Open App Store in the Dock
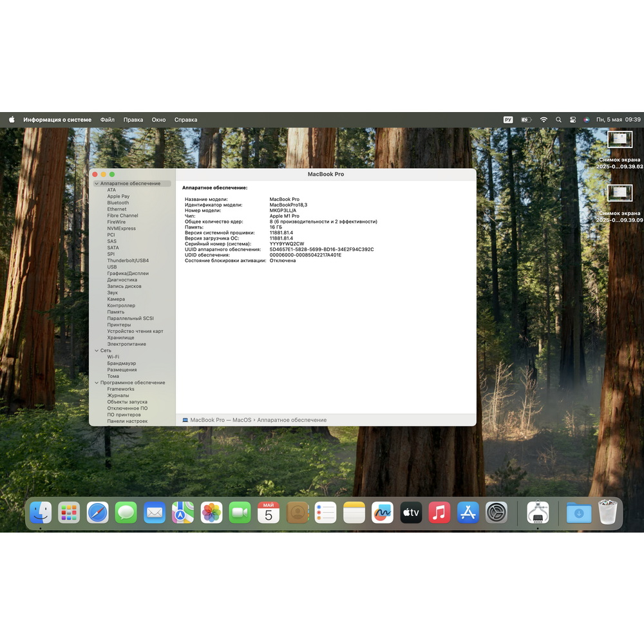The width and height of the screenshot is (644, 644). [x=468, y=513]
